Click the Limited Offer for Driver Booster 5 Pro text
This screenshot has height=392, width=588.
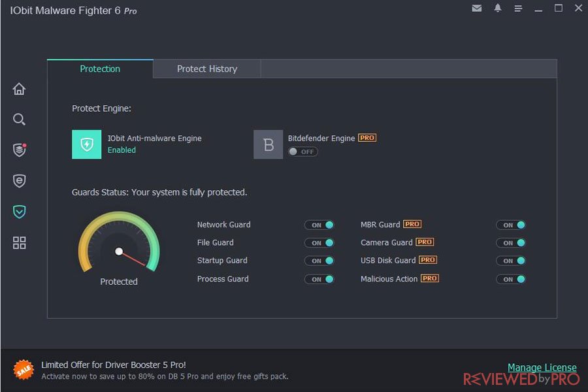coord(114,365)
